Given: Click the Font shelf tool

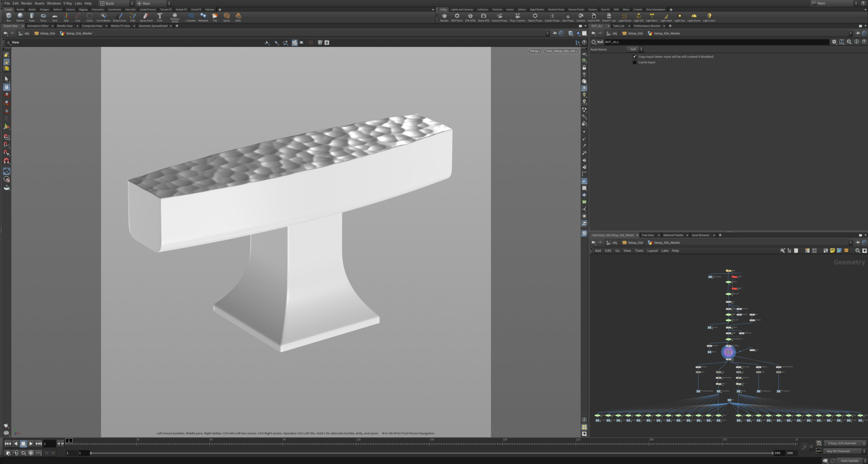Looking at the screenshot, I should pyautogui.click(x=160, y=17).
